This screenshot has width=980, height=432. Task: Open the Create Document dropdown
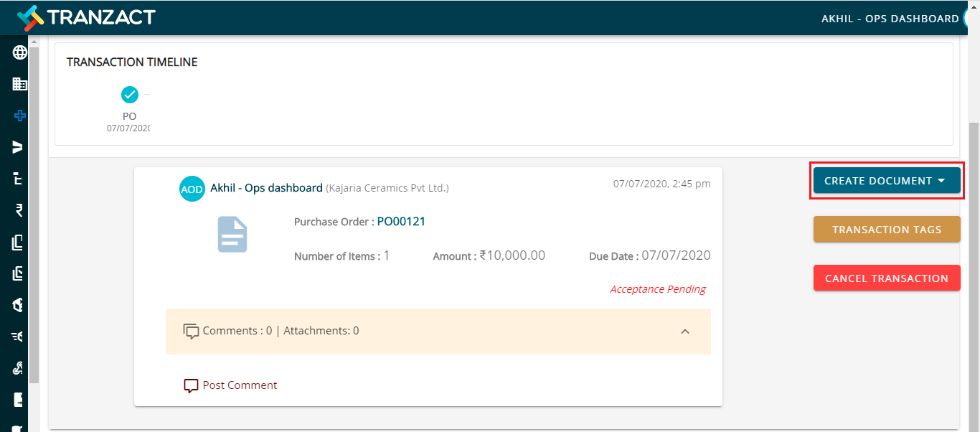(x=887, y=181)
